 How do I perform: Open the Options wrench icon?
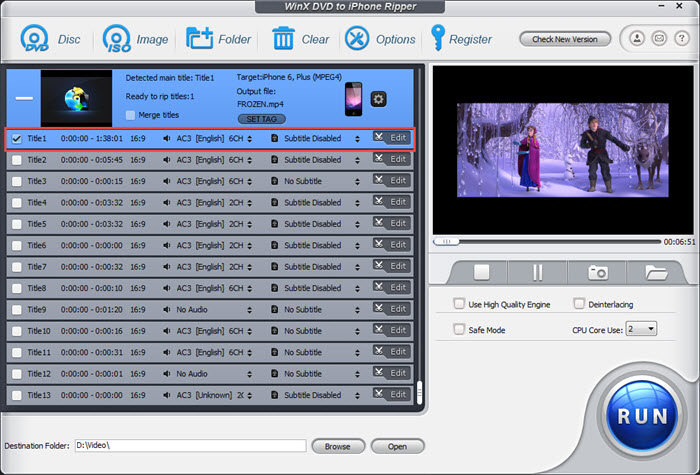coord(357,38)
